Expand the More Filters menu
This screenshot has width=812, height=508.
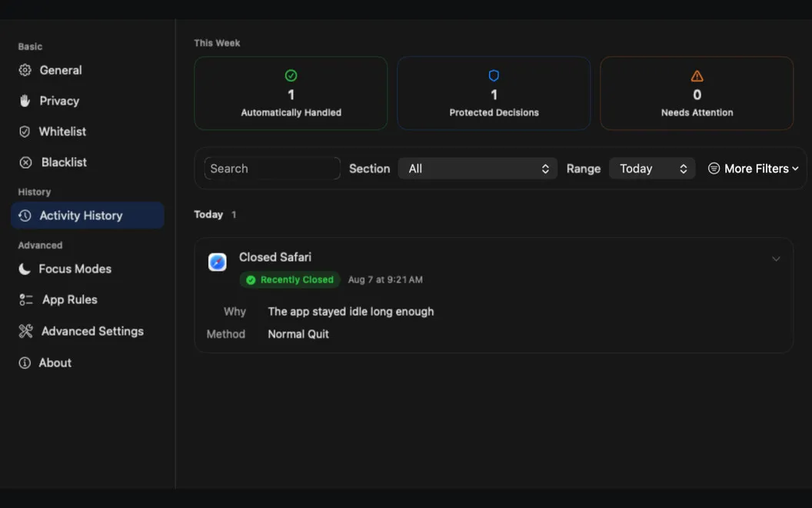point(754,169)
